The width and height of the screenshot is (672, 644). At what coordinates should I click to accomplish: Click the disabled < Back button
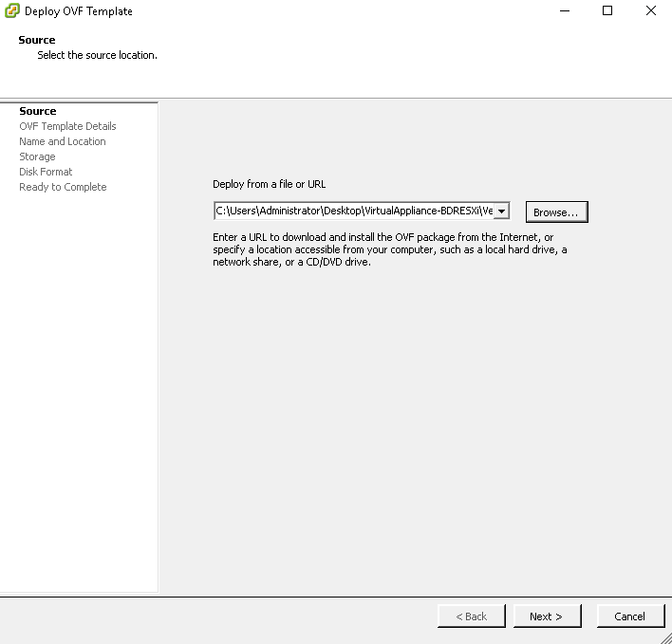tap(472, 616)
